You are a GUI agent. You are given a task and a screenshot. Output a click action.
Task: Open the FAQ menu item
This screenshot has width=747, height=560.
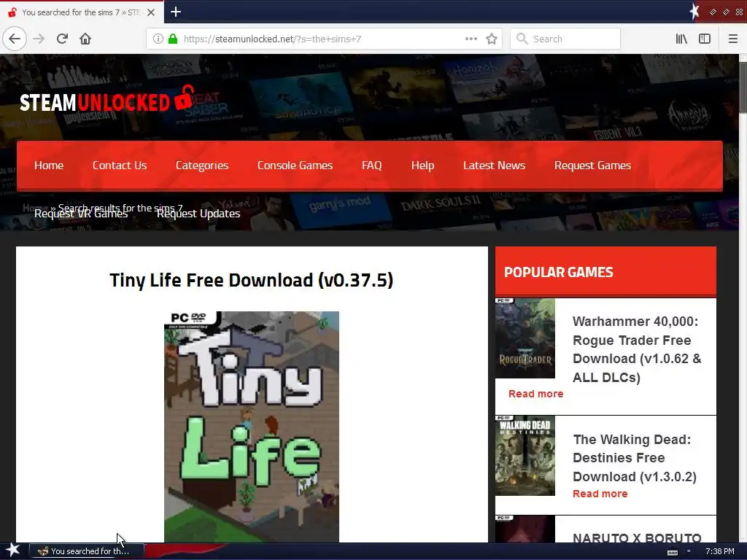tap(371, 166)
